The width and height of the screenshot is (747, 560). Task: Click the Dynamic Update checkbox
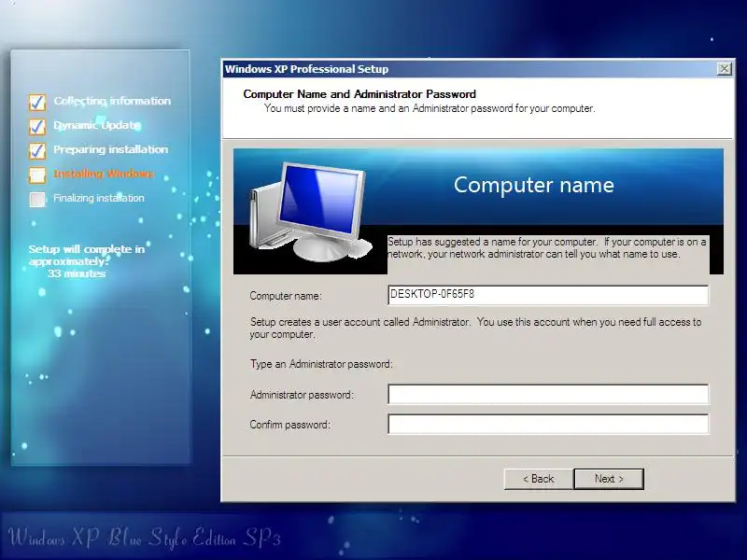tap(37, 126)
